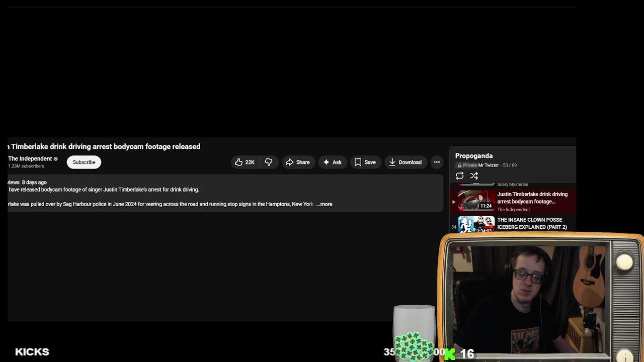Screen dimensions: 644x362
Task: Subscribe to The Independent channel
Action: point(84,162)
